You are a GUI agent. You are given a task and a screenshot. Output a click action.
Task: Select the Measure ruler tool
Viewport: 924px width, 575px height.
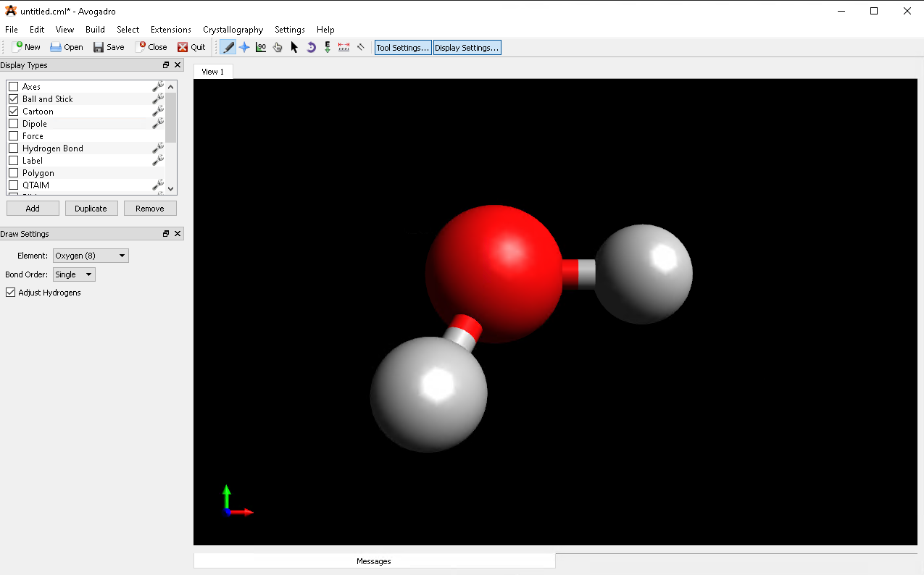pyautogui.click(x=344, y=47)
